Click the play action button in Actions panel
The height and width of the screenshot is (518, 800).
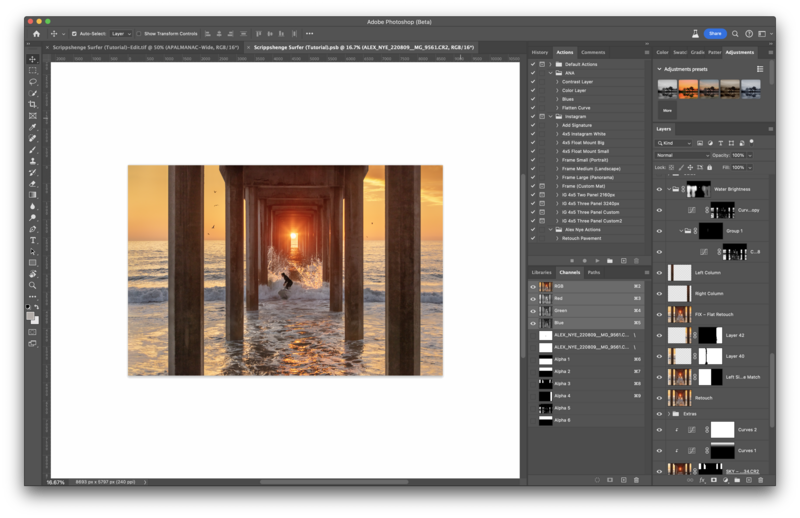click(597, 261)
